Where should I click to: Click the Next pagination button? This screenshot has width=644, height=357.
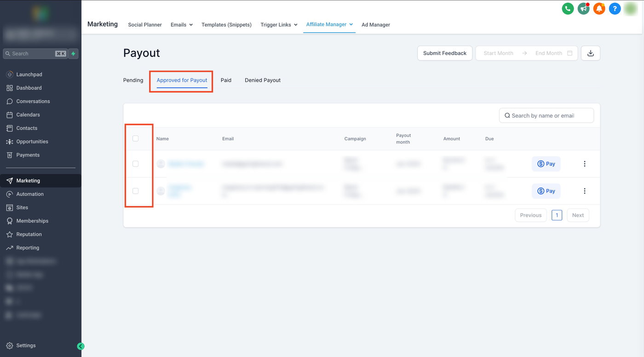point(578,215)
